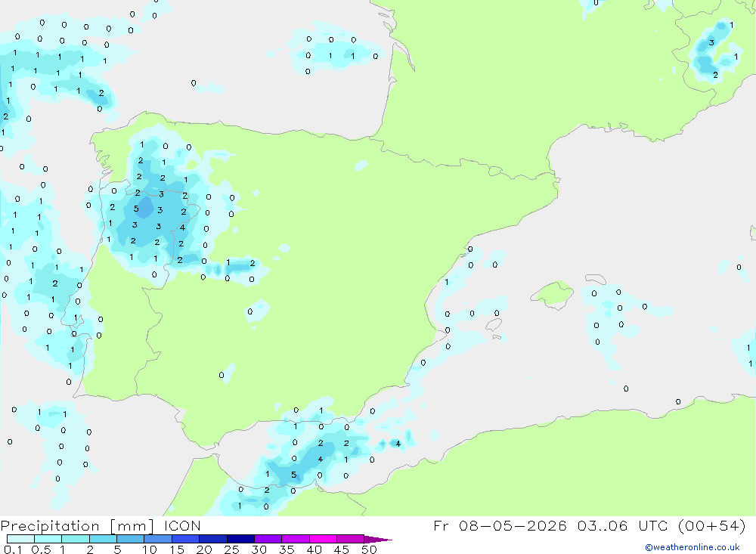
Task: Click the arrow tip past 50 on the legend
Action: tap(379, 540)
